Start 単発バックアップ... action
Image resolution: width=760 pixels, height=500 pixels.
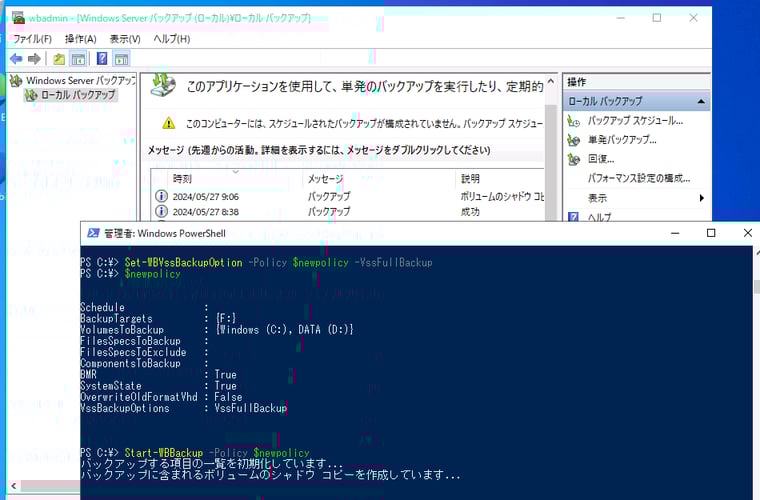622,140
